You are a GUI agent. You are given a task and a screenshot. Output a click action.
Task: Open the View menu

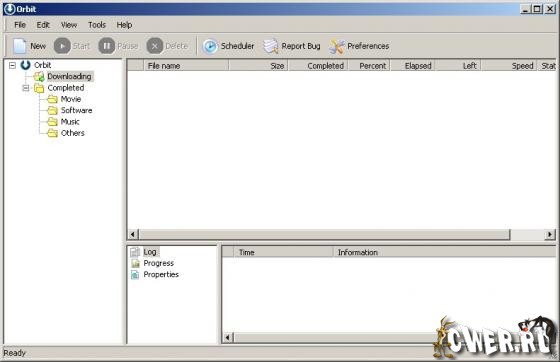tap(69, 25)
